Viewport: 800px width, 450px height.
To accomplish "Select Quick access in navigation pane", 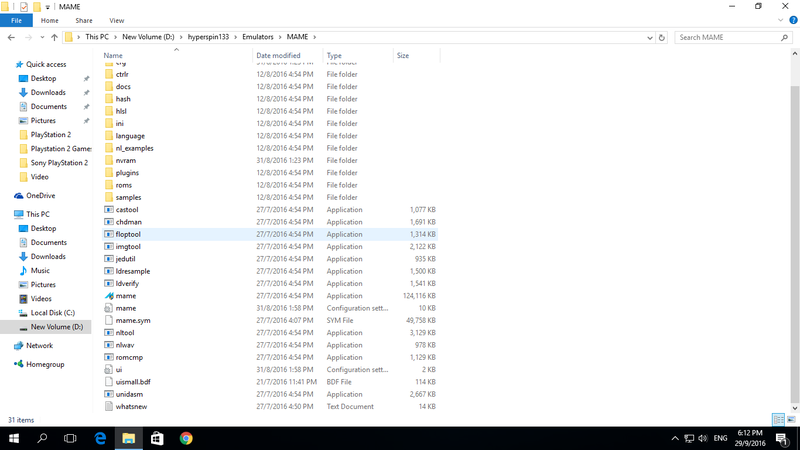I will point(46,64).
